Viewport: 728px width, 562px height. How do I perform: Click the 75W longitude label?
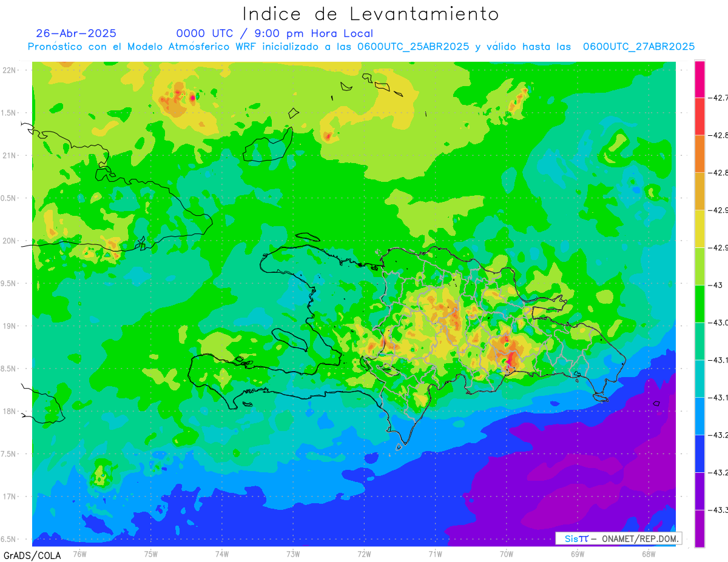tap(151, 554)
